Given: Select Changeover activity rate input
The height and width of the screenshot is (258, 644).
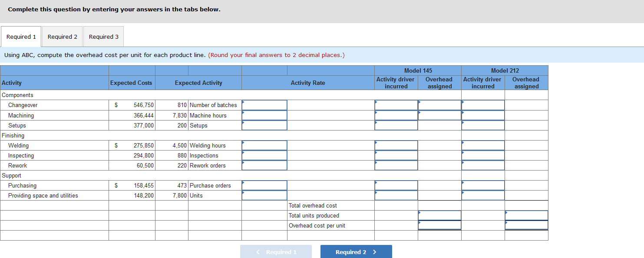Looking at the screenshot, I should pyautogui.click(x=264, y=105).
